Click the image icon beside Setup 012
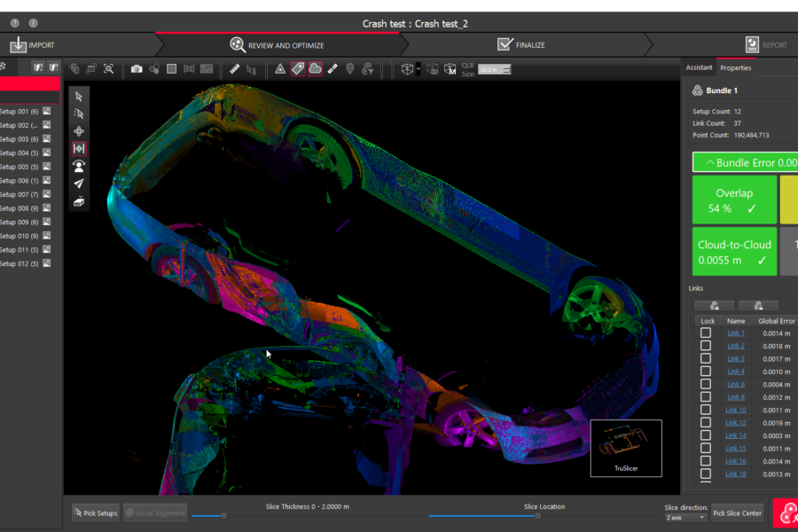 tap(47, 263)
